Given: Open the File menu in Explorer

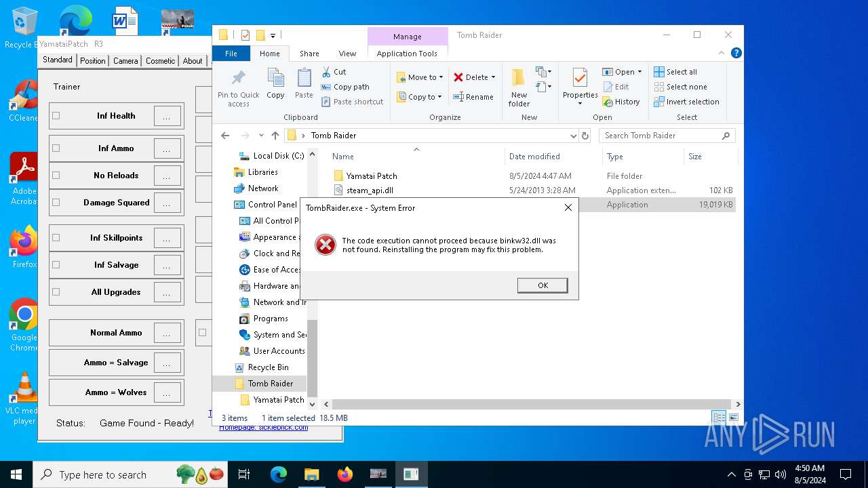Looking at the screenshot, I should click(x=231, y=54).
